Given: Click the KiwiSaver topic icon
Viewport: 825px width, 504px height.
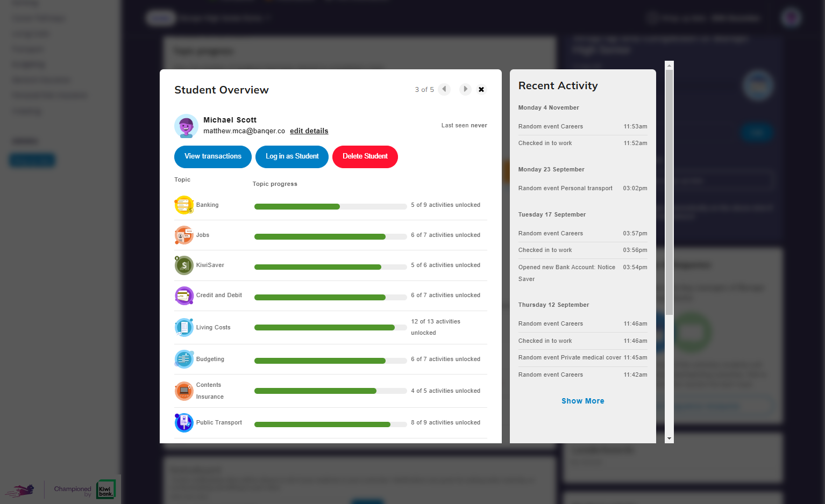Looking at the screenshot, I should click(184, 265).
